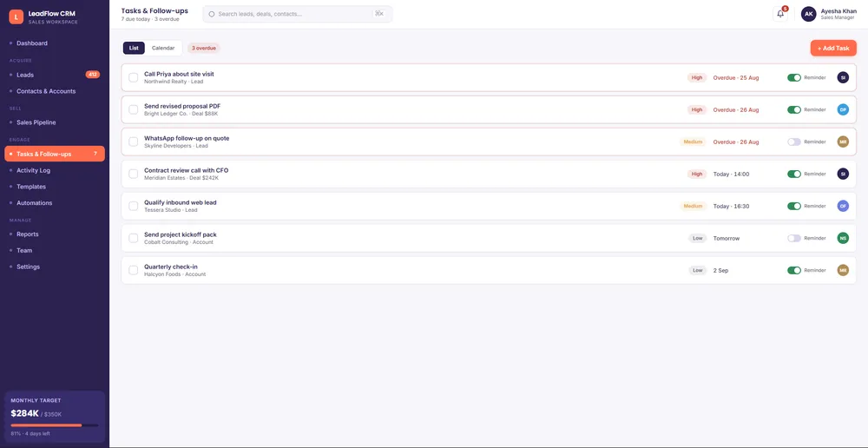
Task: Click the '2 Sep' due date
Action: coord(720,270)
